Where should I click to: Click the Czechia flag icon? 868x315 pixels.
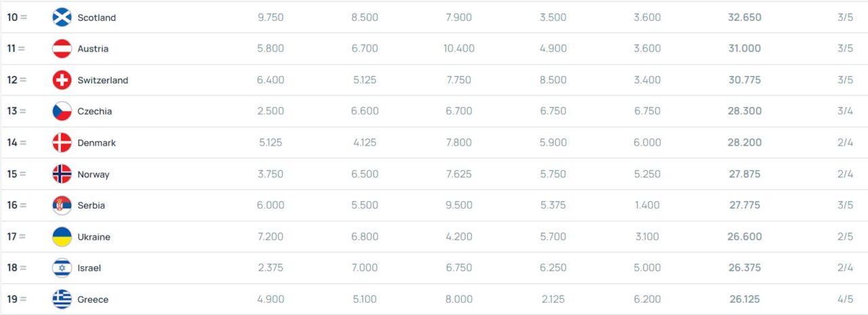62,111
